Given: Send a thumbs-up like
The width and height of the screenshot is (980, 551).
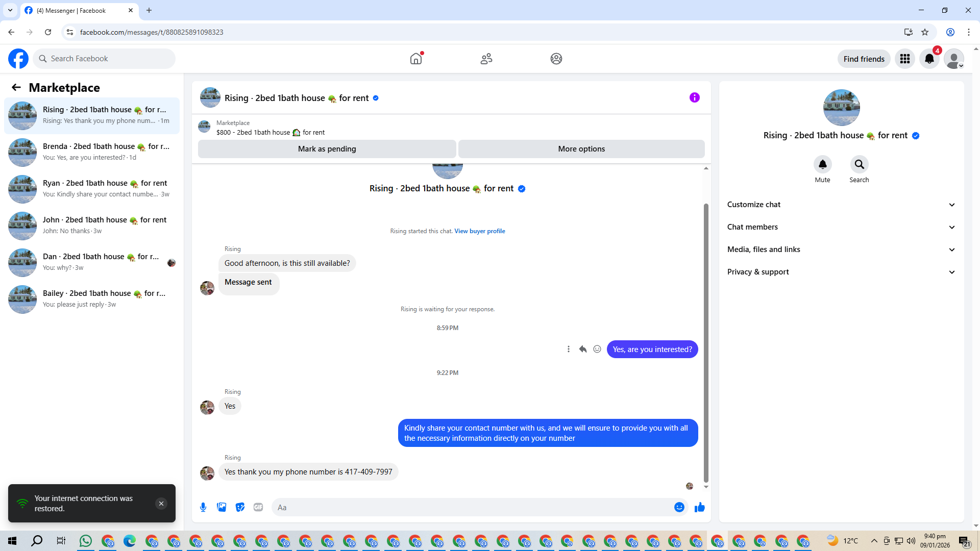Looking at the screenshot, I should pyautogui.click(x=699, y=507).
